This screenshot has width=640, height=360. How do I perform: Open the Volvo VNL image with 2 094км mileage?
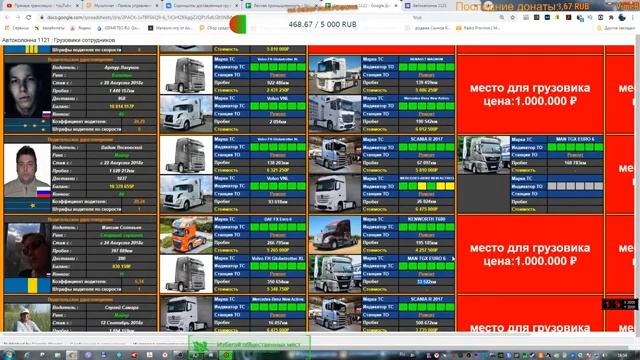pos(186,114)
